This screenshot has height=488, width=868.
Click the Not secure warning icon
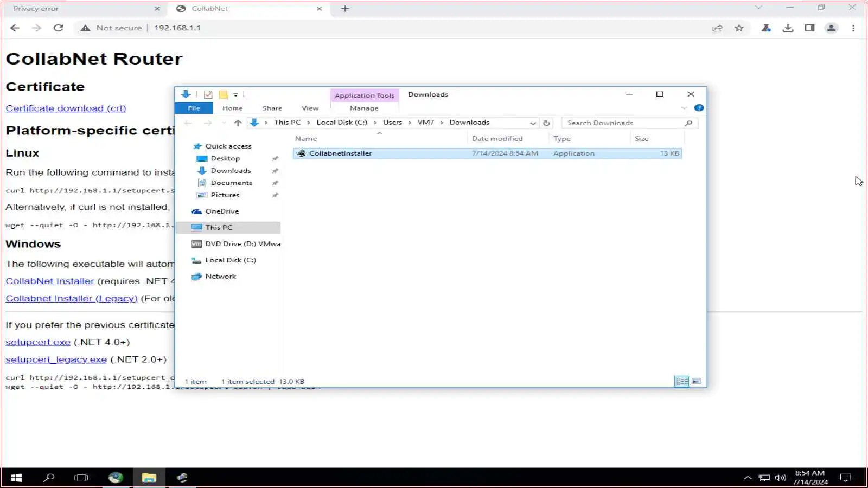coord(85,28)
